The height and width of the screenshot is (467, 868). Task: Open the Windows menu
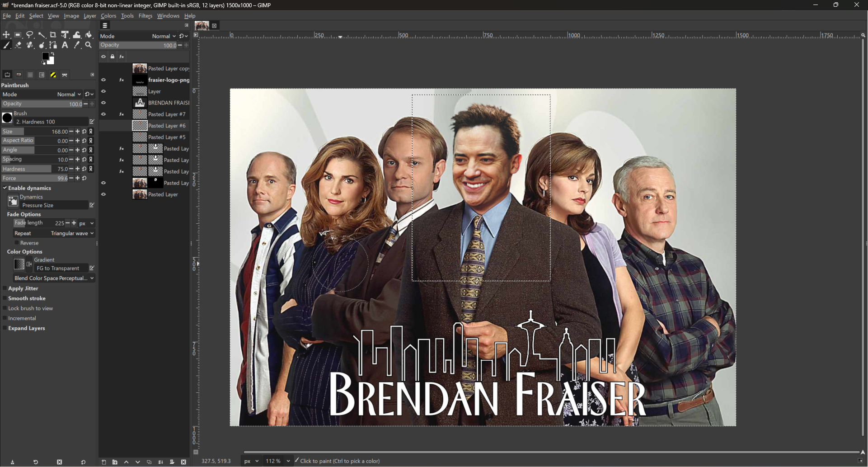[x=168, y=16]
